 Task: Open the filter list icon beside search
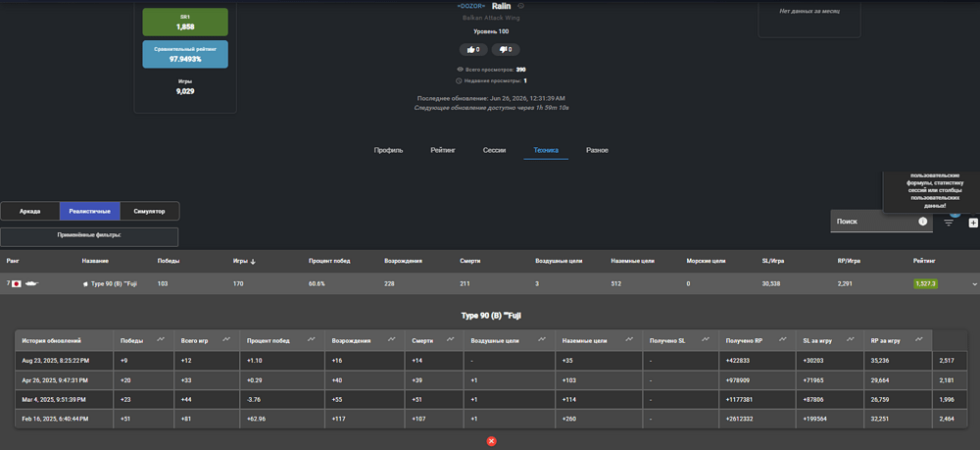(949, 222)
